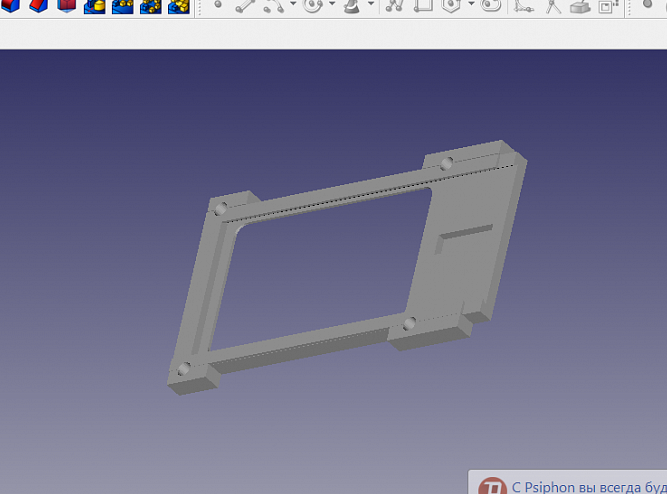The height and width of the screenshot is (494, 667).
Task: Toggle construction geometry mode
Action: [608, 5]
